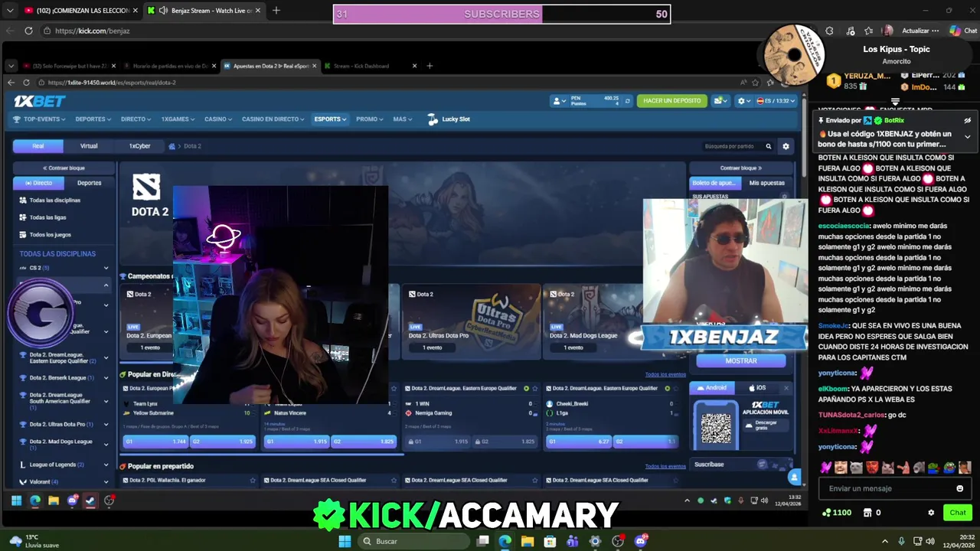Click the Kick shop icon next to 0

coord(869,513)
